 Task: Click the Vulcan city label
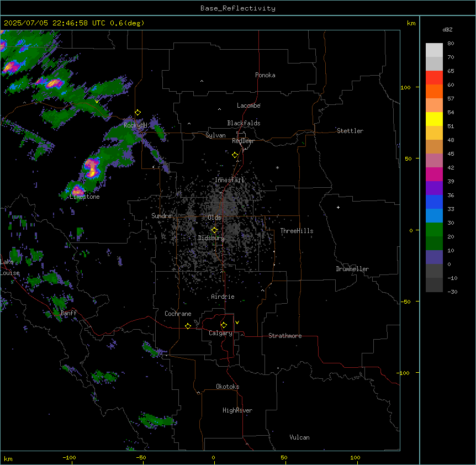[300, 437]
